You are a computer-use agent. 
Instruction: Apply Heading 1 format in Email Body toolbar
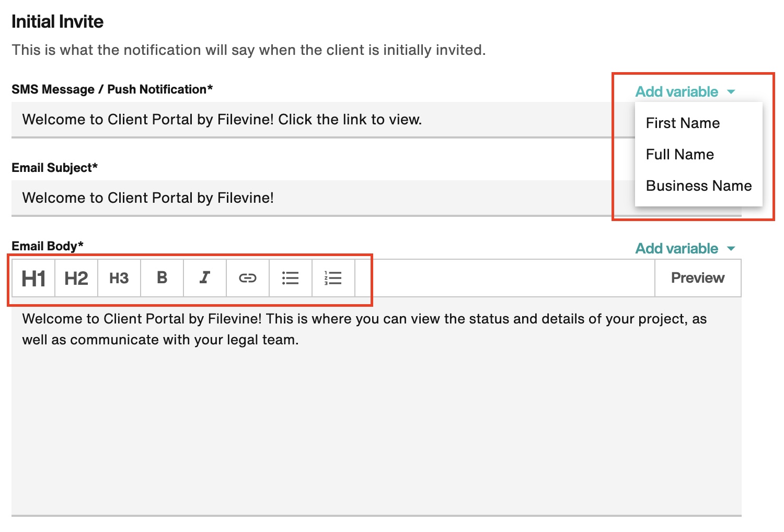point(33,278)
